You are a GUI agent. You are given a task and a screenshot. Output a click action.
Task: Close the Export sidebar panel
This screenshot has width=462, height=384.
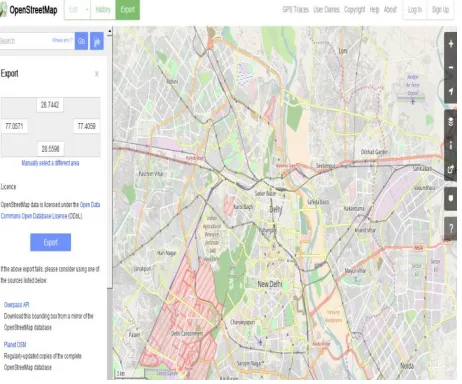pyautogui.click(x=97, y=74)
